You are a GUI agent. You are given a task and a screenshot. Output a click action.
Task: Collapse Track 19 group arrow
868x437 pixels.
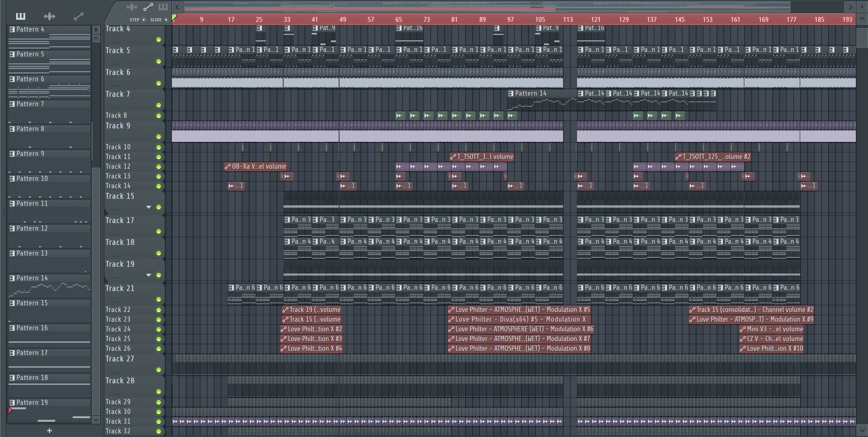pos(149,275)
